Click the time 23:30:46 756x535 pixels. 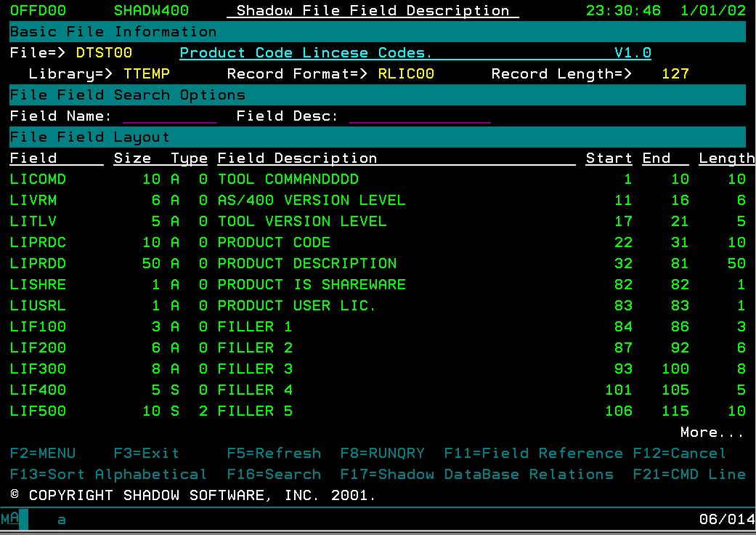pyautogui.click(x=623, y=11)
